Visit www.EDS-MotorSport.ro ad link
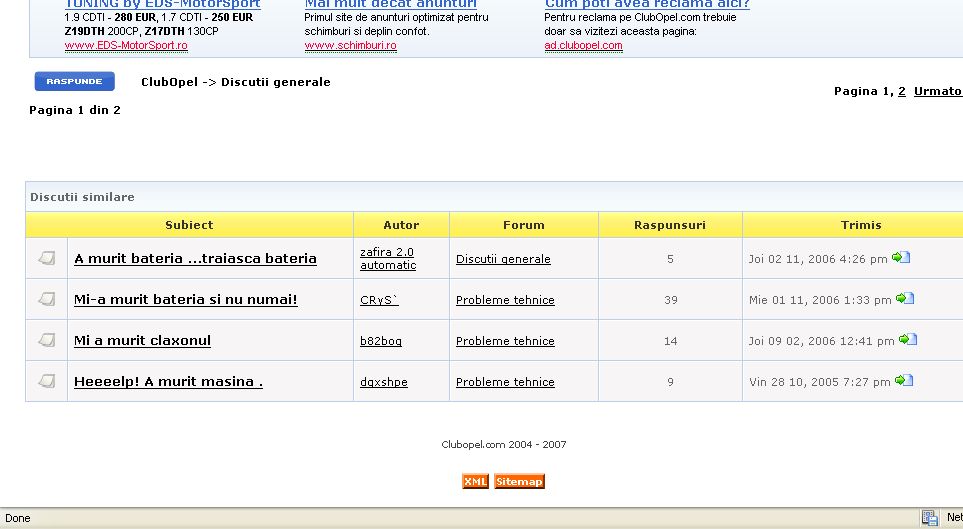The height and width of the screenshot is (529, 963). [x=126, y=46]
